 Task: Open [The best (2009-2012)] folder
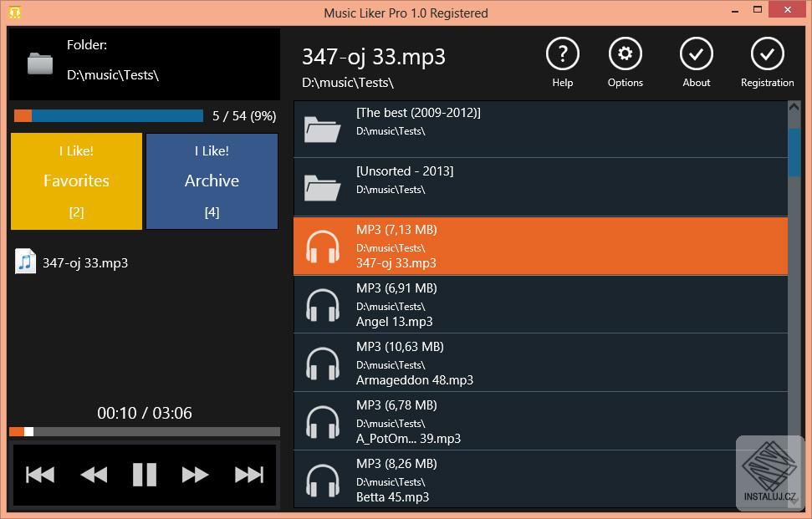540,129
